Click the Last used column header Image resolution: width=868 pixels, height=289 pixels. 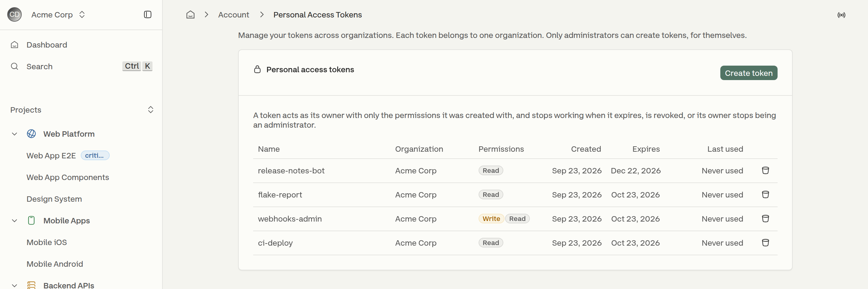tap(725, 149)
